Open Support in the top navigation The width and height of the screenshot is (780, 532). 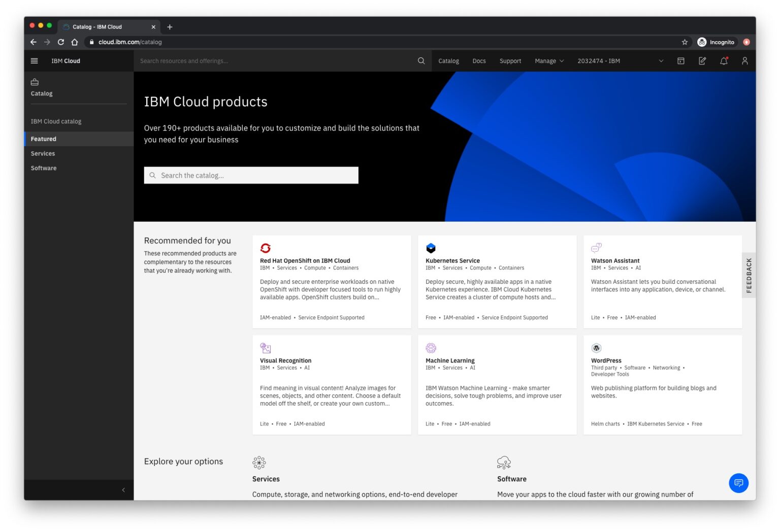point(510,61)
